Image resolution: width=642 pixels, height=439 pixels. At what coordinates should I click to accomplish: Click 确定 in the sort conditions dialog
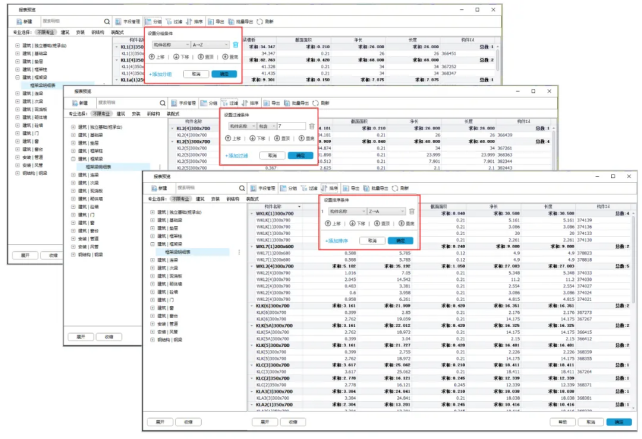point(398,241)
